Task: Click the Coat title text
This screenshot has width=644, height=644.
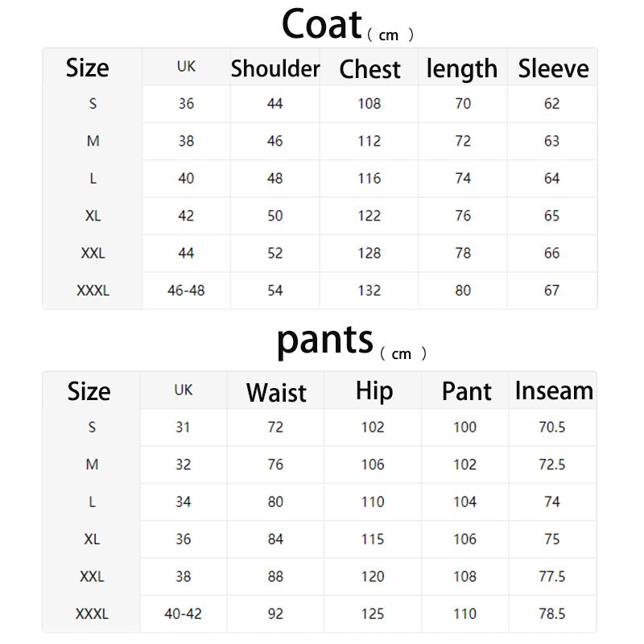Action: click(x=321, y=25)
